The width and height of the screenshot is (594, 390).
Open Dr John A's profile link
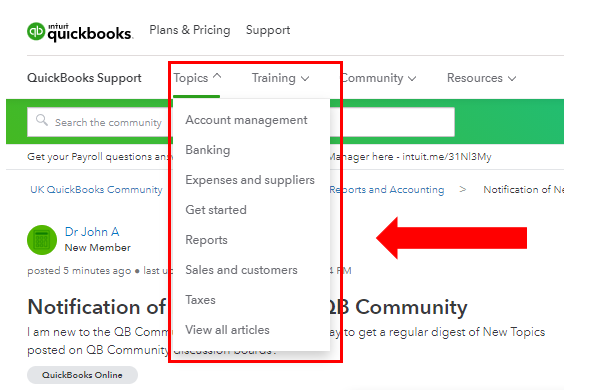pos(92,232)
